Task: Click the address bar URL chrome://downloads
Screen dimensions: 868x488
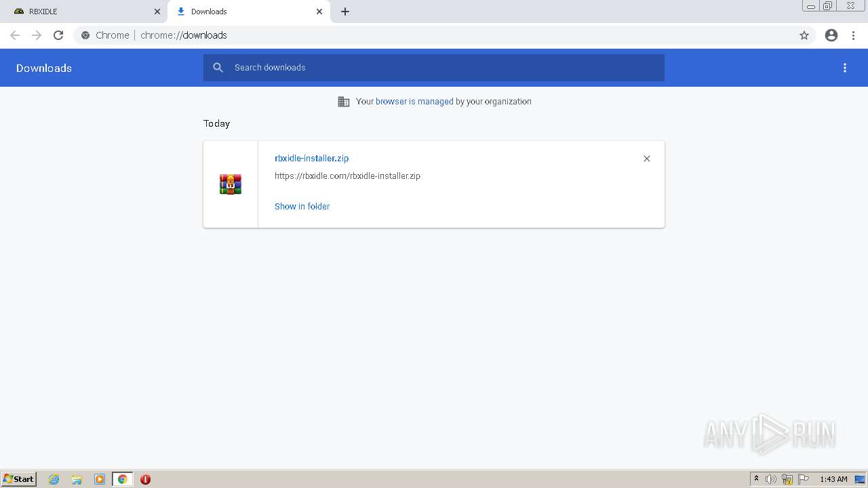Action: pyautogui.click(x=184, y=35)
